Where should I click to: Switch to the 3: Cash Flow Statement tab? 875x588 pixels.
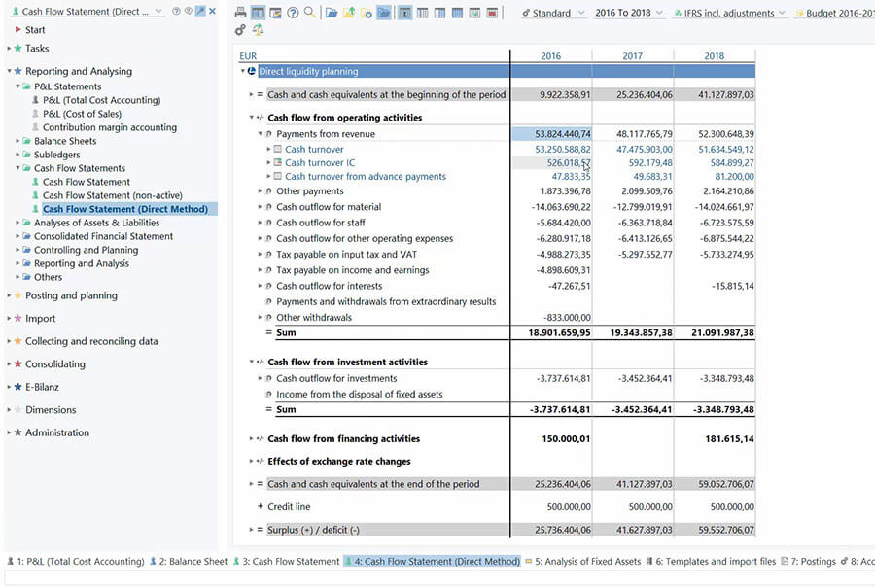coord(286,561)
